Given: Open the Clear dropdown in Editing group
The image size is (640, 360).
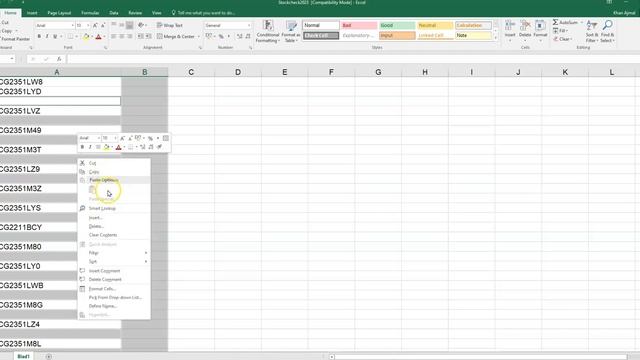Looking at the screenshot, I should (563, 39).
